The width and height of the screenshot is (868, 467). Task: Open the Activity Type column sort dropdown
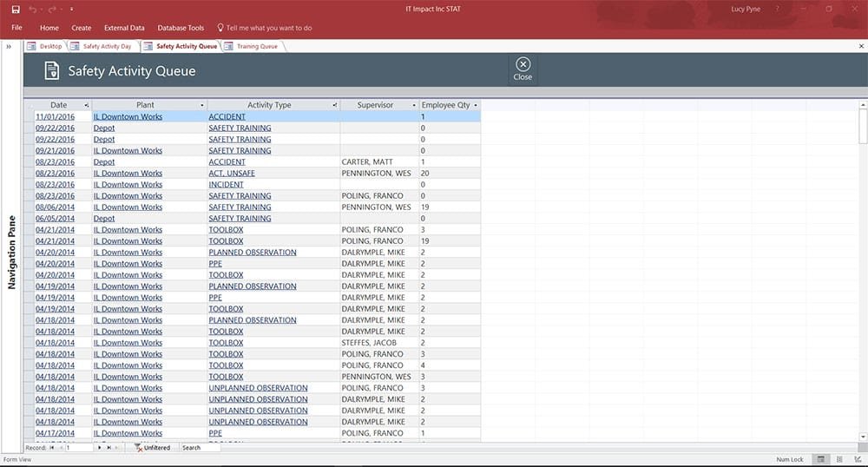point(335,105)
